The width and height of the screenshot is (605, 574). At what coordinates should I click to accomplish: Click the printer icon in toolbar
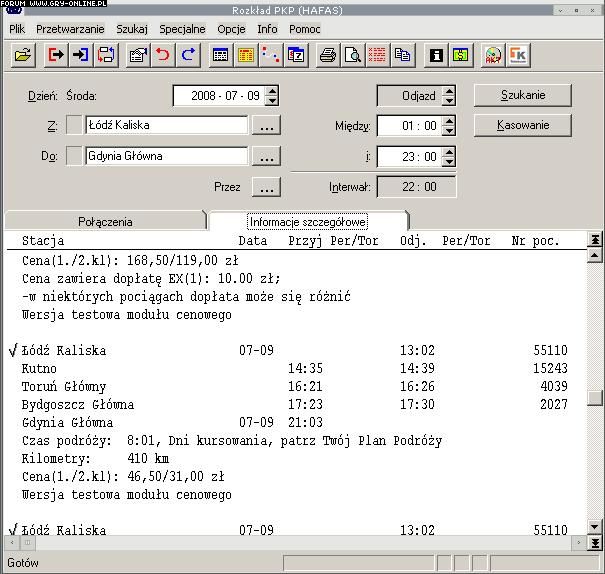tap(327, 56)
